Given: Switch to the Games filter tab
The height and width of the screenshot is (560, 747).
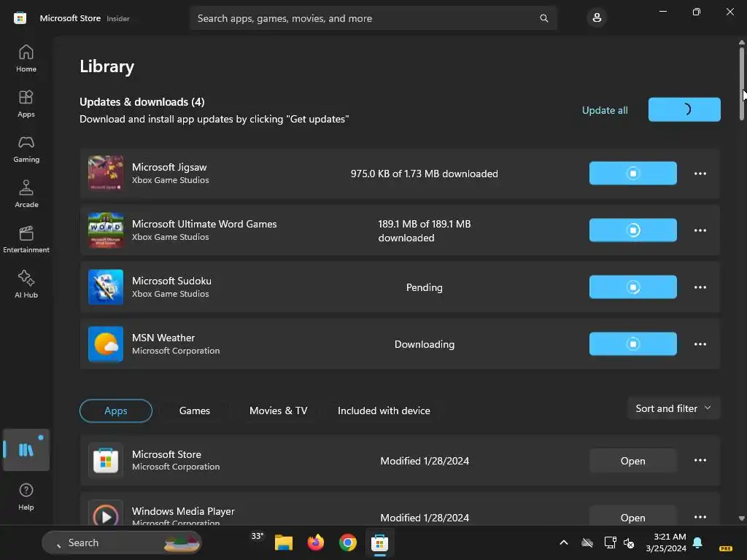Looking at the screenshot, I should 194,411.
